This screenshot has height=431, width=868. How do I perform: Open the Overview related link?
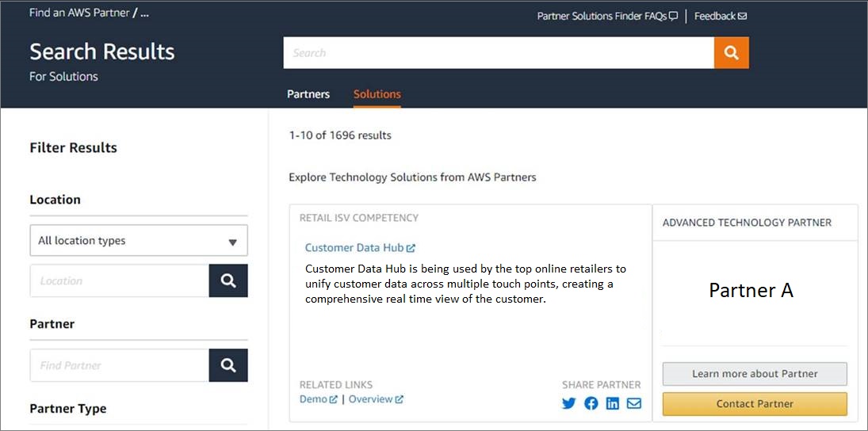coord(370,399)
